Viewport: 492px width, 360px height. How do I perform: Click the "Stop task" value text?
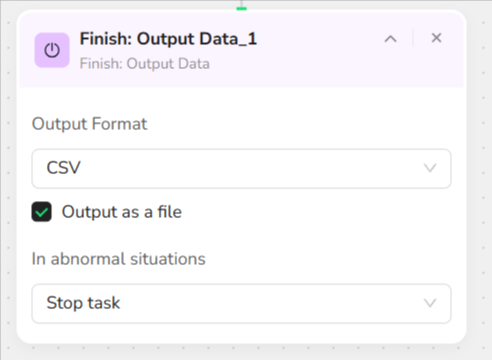point(83,303)
